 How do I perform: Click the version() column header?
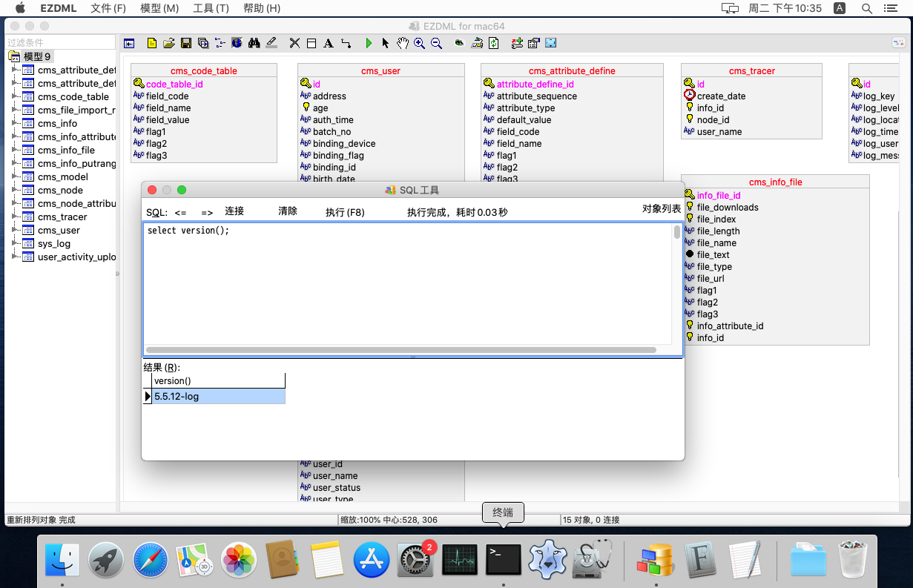pos(219,381)
